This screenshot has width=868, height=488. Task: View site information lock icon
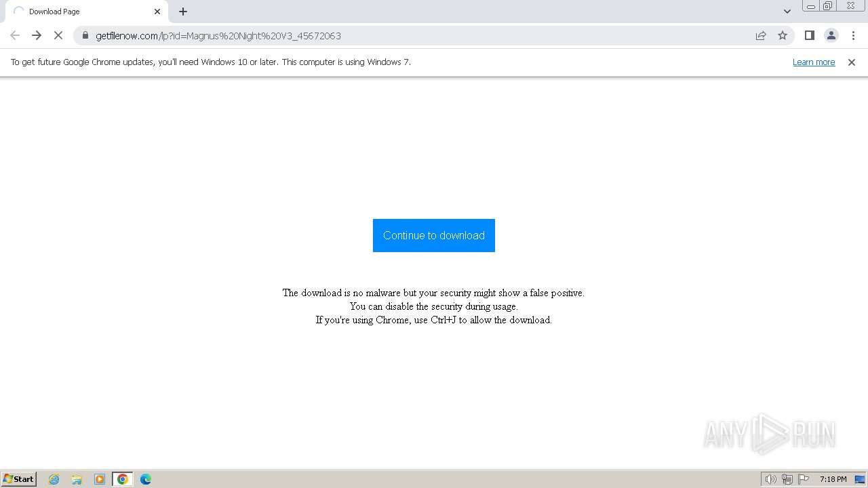pyautogui.click(x=85, y=35)
